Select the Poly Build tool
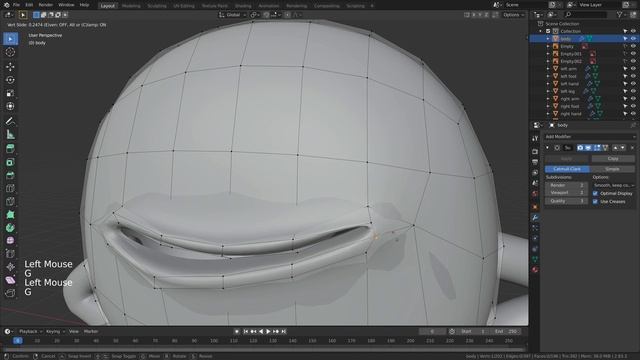This screenshot has height=360, width=640. pyautogui.click(x=11, y=215)
